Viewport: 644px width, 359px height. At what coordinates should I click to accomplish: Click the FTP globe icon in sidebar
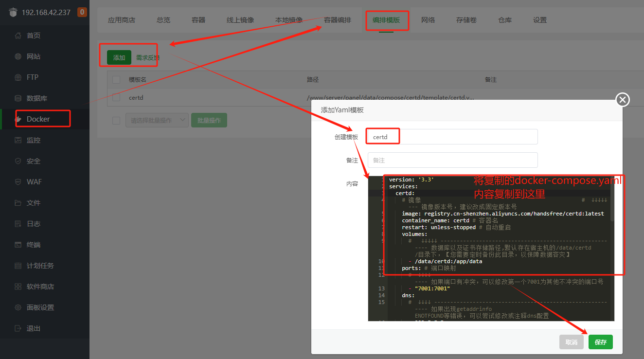(x=18, y=77)
